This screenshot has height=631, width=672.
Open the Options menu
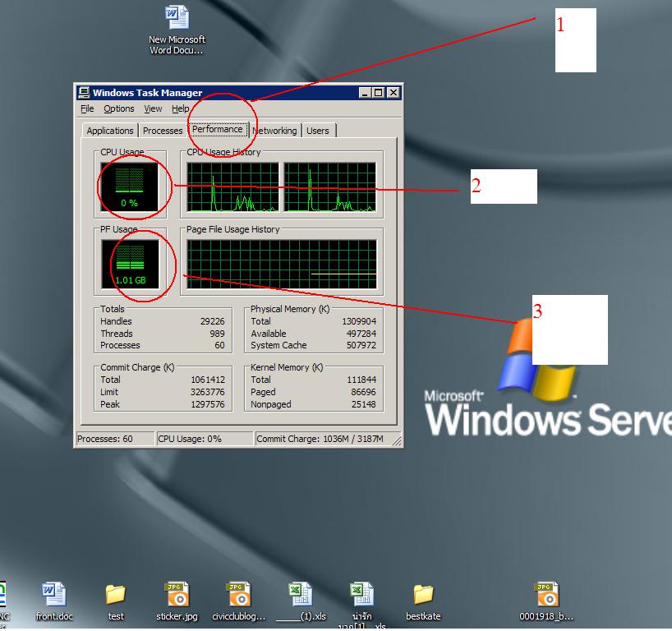click(x=119, y=108)
